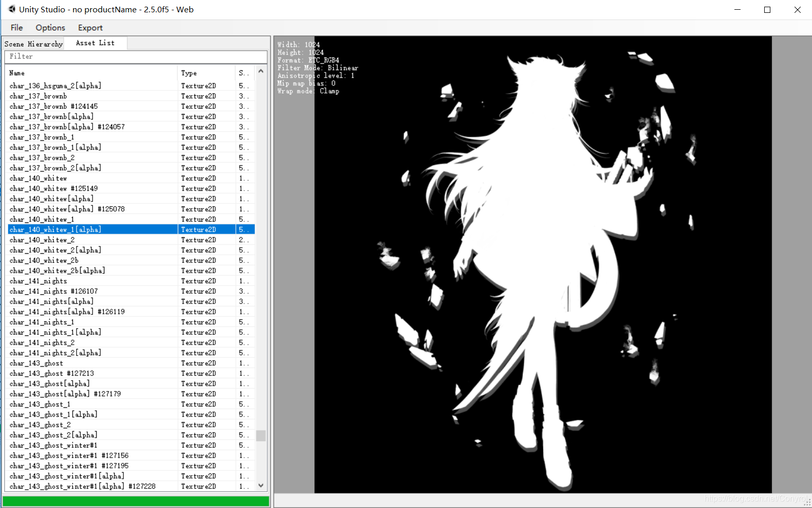Select char_140_whitew_2[alpha] row

(x=131, y=250)
